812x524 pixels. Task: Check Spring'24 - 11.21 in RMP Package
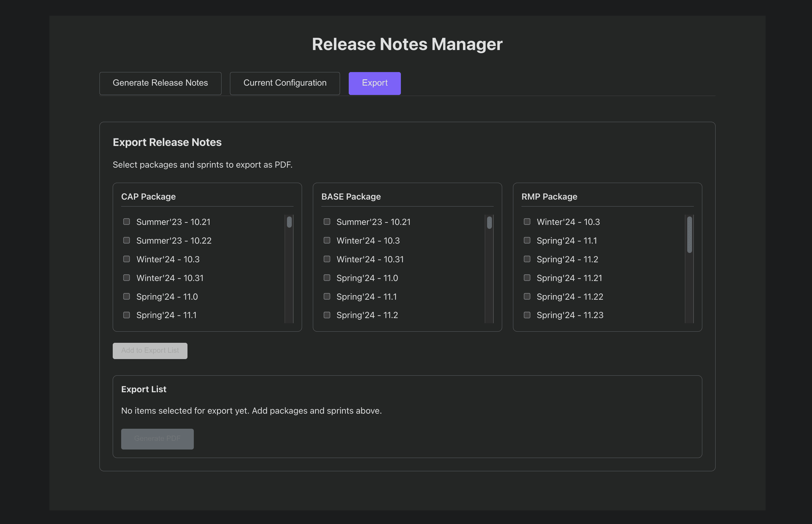[x=527, y=278]
